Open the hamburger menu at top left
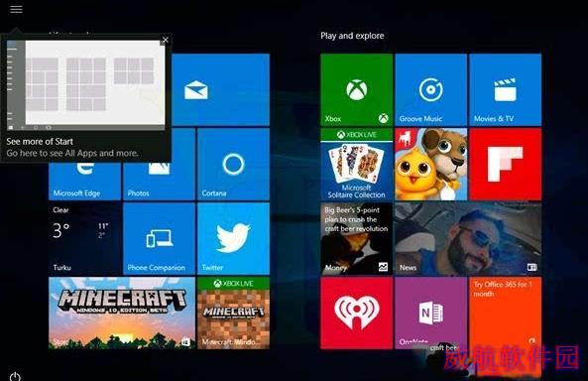Image resolution: width=588 pixels, height=381 pixels. pyautogui.click(x=16, y=9)
